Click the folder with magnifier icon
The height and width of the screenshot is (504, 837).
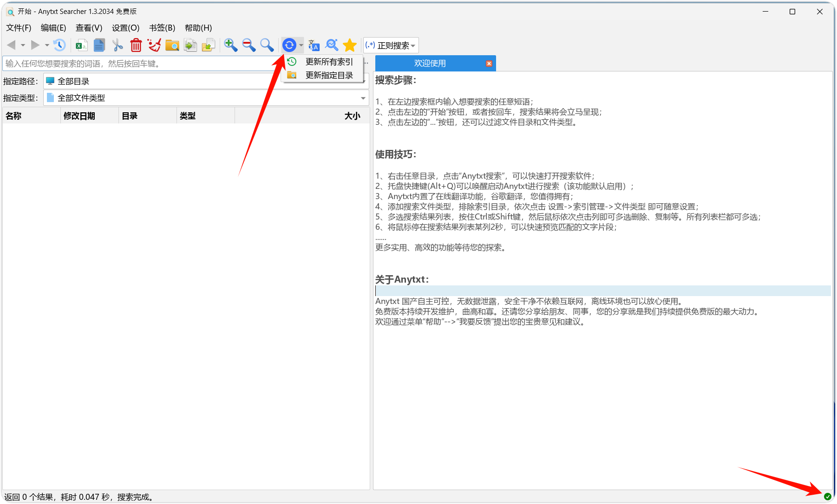pos(172,45)
